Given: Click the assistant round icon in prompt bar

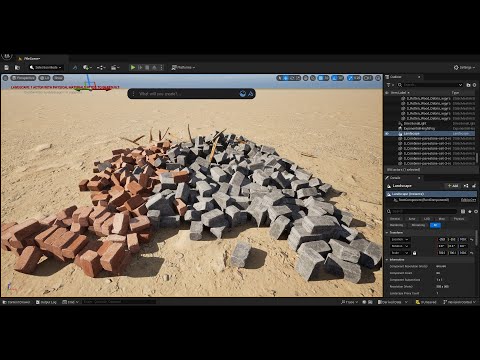Looking at the screenshot, I should coord(243,94).
